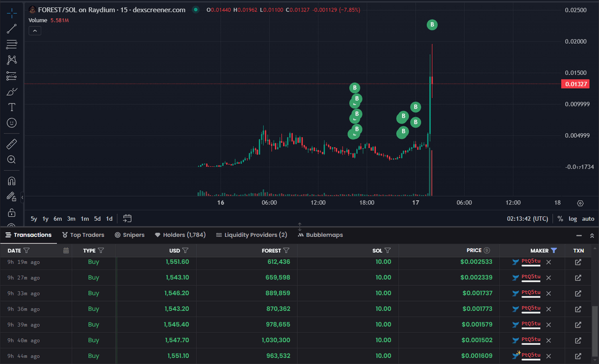Set chart range to 5d

[97, 219]
